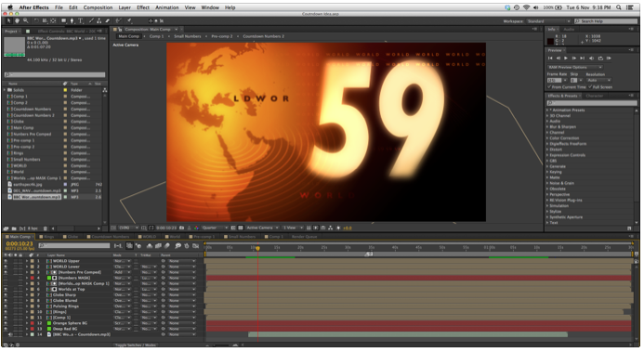Select earthspec4k.jpg in the Project panel
Screen dimensions: 644x352
click(28, 185)
